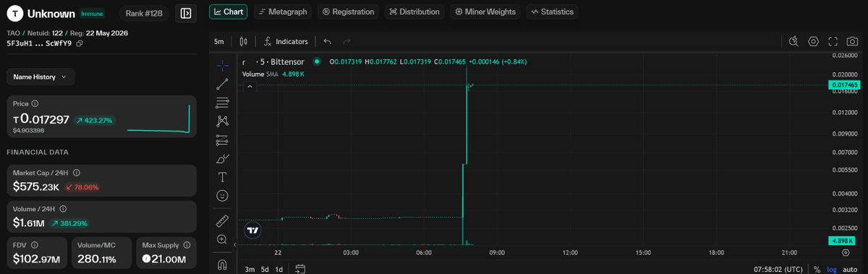Click the 78.06% market cap change
The image size is (868, 274).
[x=82, y=187]
